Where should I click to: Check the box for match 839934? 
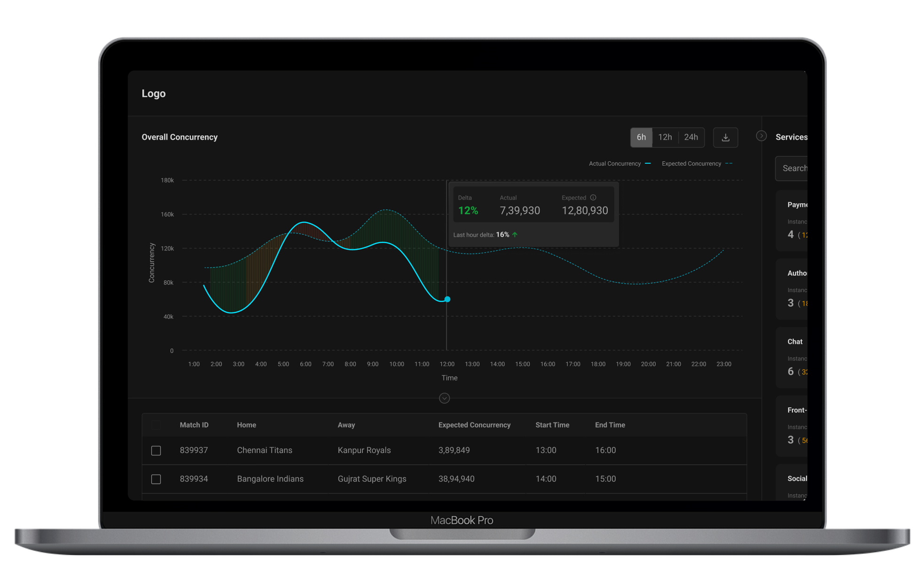[x=156, y=479]
